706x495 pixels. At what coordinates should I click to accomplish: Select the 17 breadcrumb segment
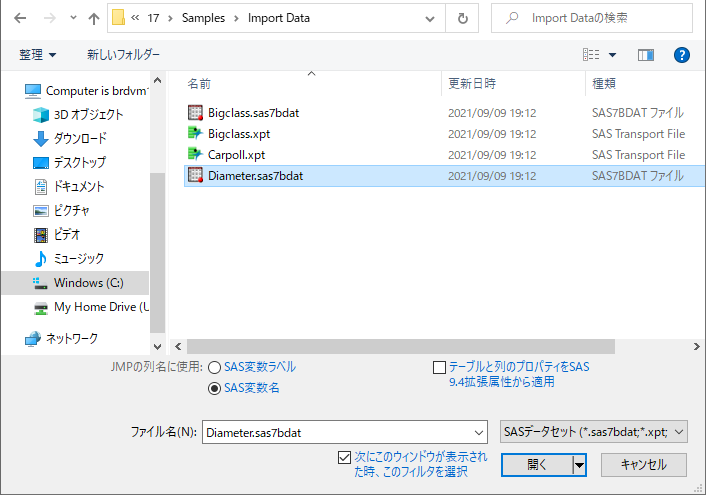(x=153, y=18)
